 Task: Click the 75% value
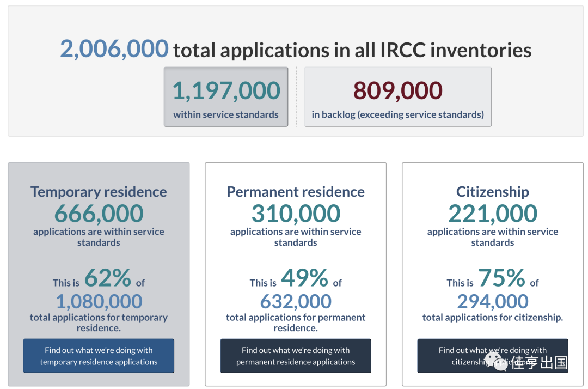click(x=501, y=278)
